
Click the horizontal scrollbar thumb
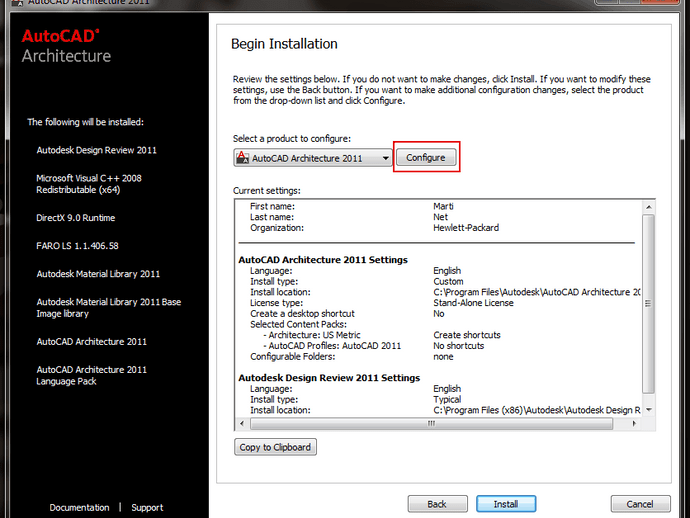(431, 423)
